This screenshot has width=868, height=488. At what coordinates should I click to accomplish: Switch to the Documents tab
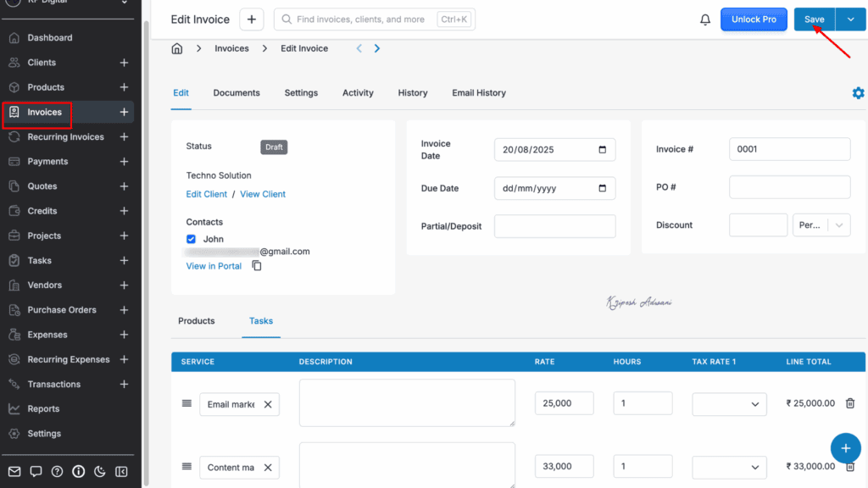pos(236,93)
